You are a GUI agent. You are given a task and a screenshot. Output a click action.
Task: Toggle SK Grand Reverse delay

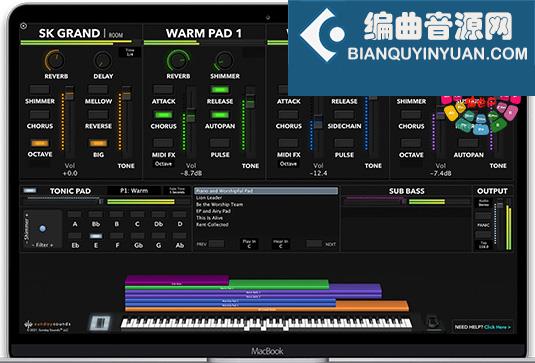tap(98, 115)
